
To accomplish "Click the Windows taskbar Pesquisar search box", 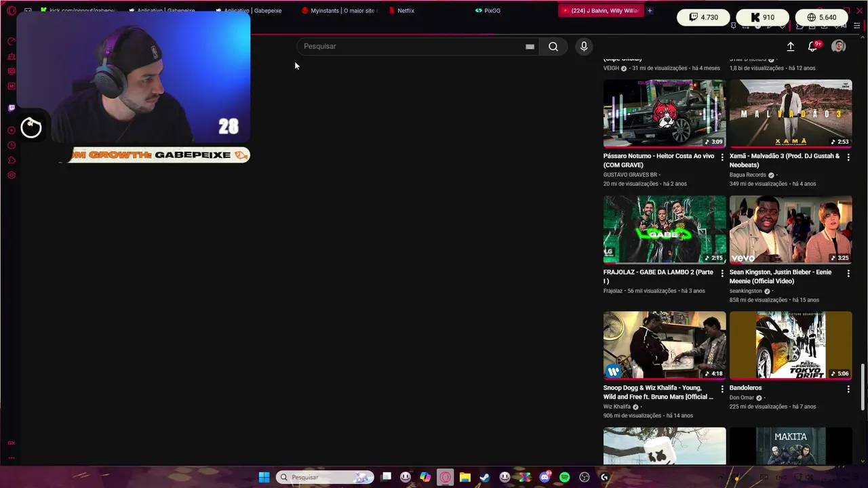I will 325,477.
